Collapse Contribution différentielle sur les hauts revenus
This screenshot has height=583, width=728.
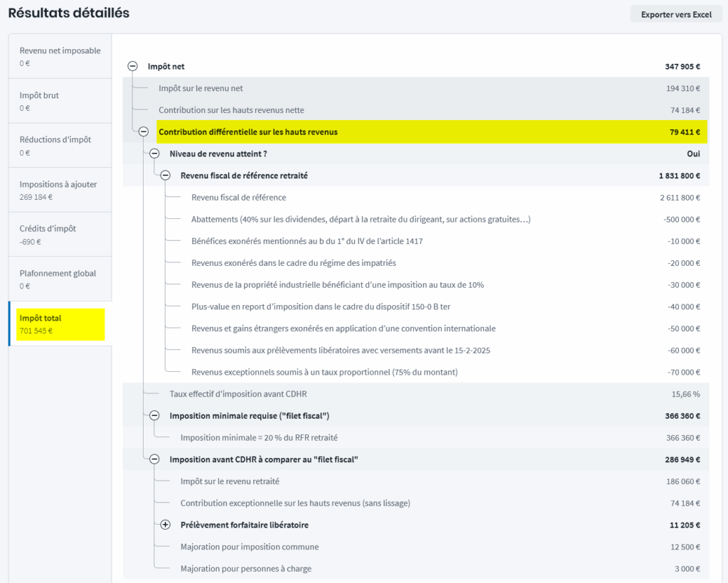[x=144, y=132]
